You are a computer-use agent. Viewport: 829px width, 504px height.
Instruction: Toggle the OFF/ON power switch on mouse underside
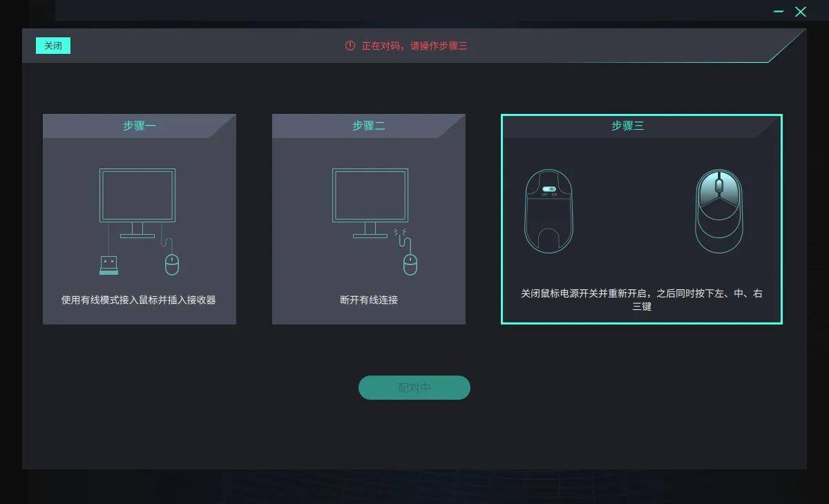pos(549,189)
